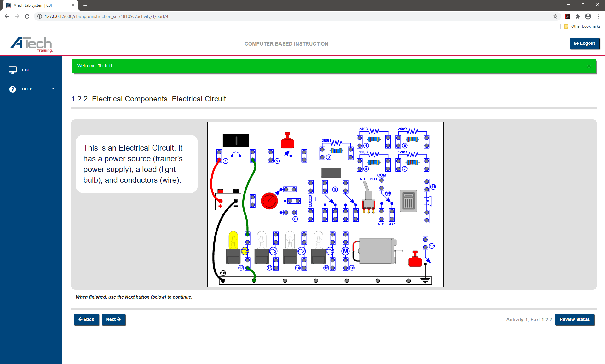Screen dimensions: 605x364
Task: Open Review Status
Action: coord(574,319)
